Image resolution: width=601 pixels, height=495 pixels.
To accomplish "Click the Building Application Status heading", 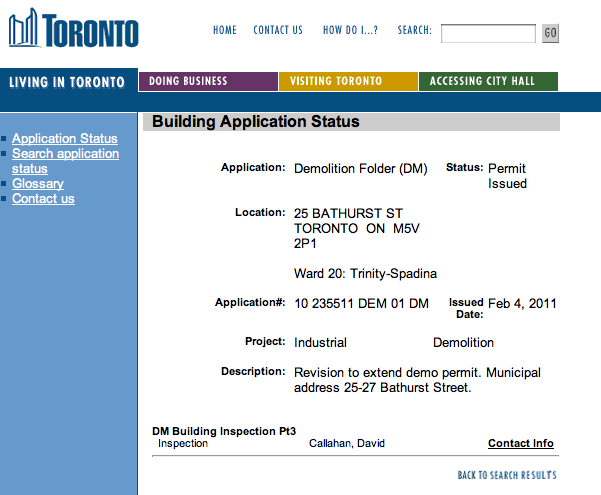I will [x=256, y=122].
